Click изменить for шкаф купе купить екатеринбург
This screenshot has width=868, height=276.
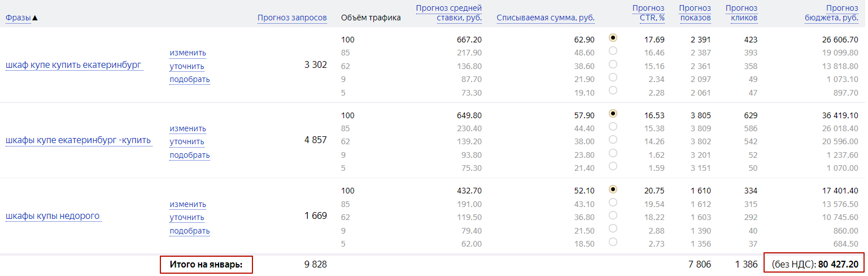pos(187,53)
